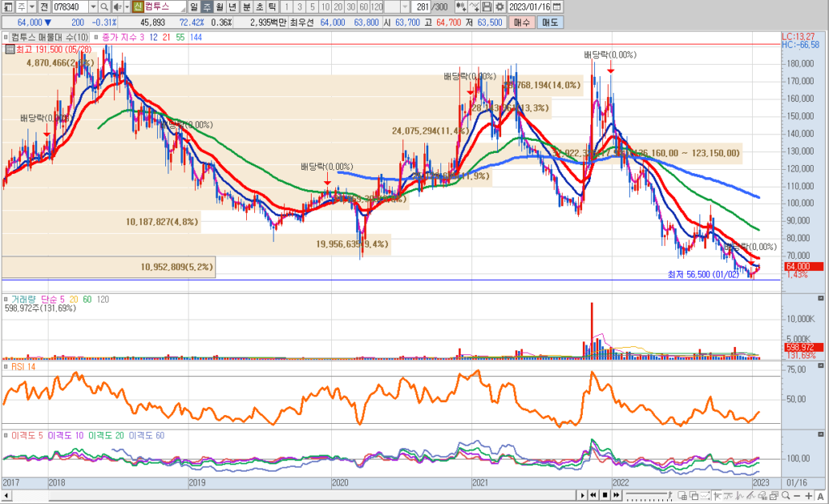The image size is (829, 504).
Task: Select the 30 interval preset
Action: tap(351, 6)
